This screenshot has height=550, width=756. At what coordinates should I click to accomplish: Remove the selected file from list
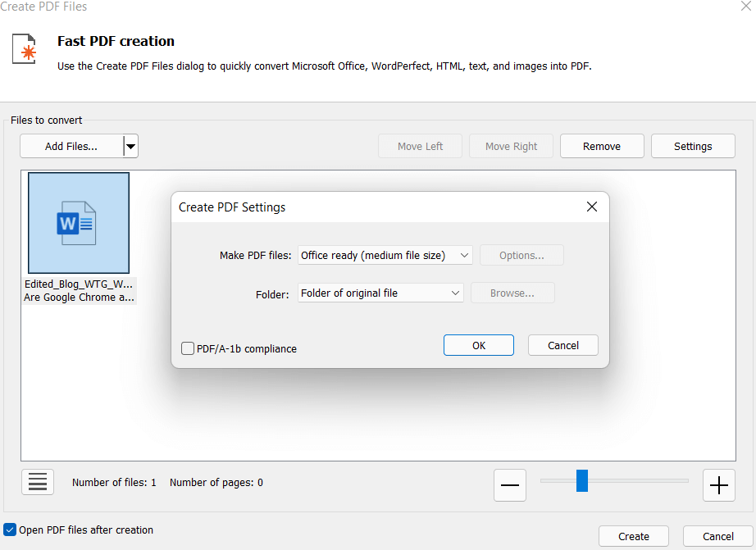(x=602, y=146)
